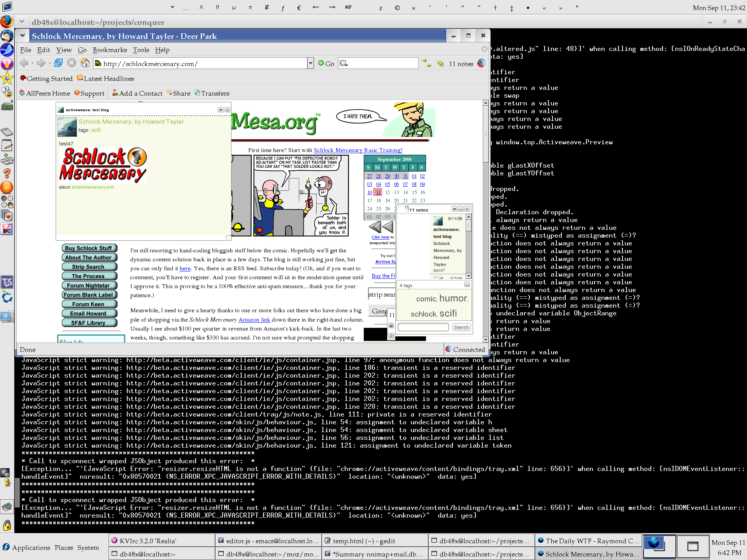Reload the page with the Refresh icon

(58, 63)
